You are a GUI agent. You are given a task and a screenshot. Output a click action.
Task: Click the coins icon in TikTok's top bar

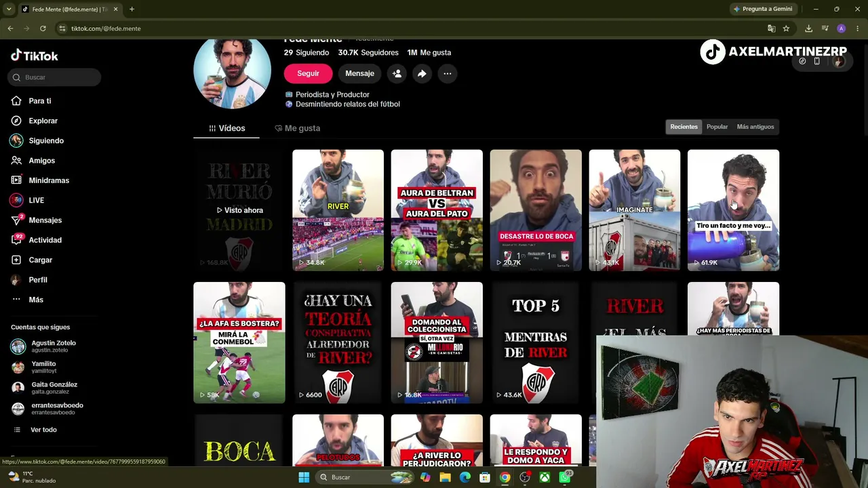tap(802, 62)
